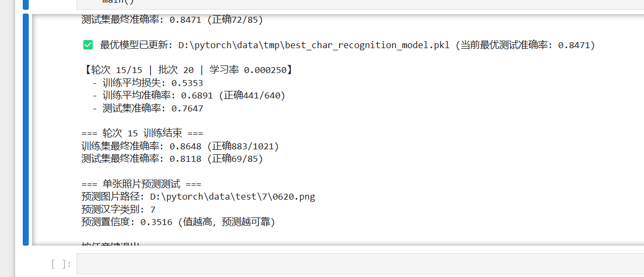Screen dimensions: 644x277
Task: Click the 预测汉字类别: 7 line
Action: (x=119, y=210)
